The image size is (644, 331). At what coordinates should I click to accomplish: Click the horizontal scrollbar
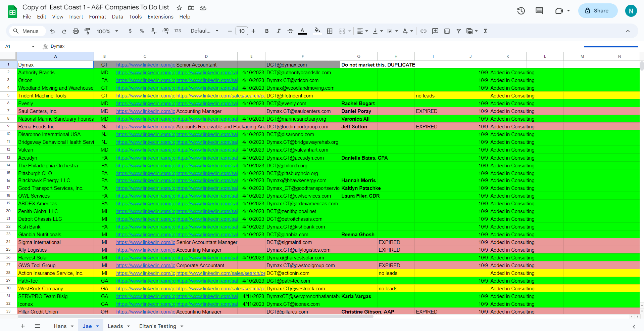click(x=195, y=317)
